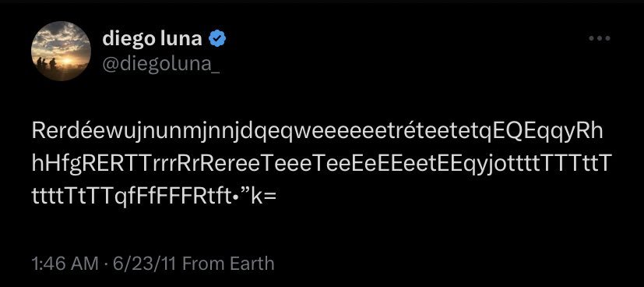644x287 pixels.
Task: Click the word Earth in the footer
Action: [252, 263]
